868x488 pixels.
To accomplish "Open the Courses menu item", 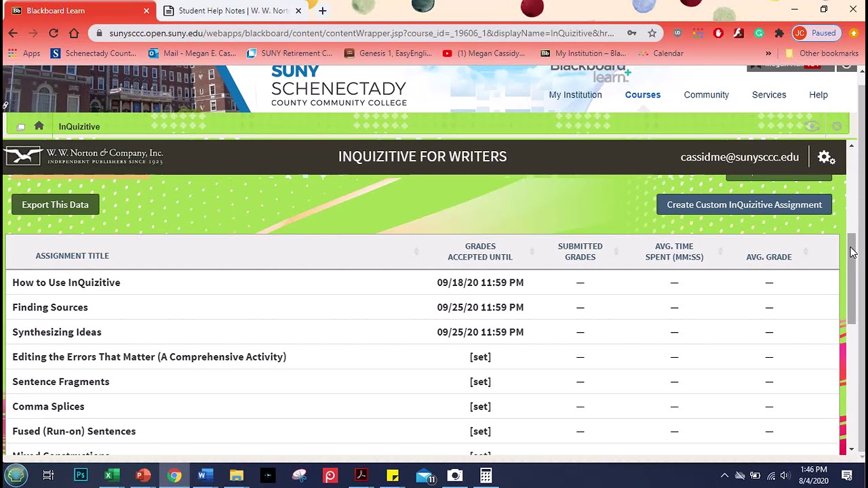I will tap(642, 95).
